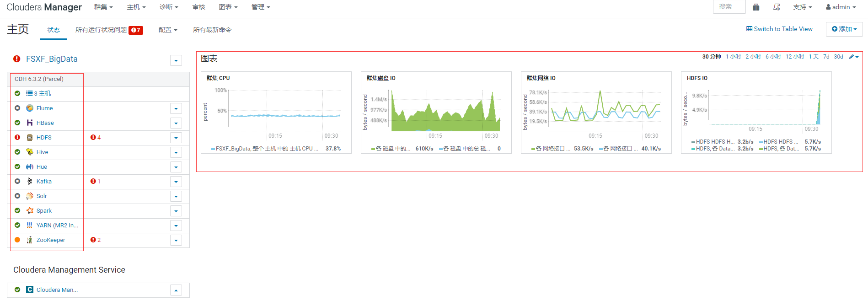Open ZooKeeper health issues badge showing 2
Screen dimensions: 868x301
(96, 240)
